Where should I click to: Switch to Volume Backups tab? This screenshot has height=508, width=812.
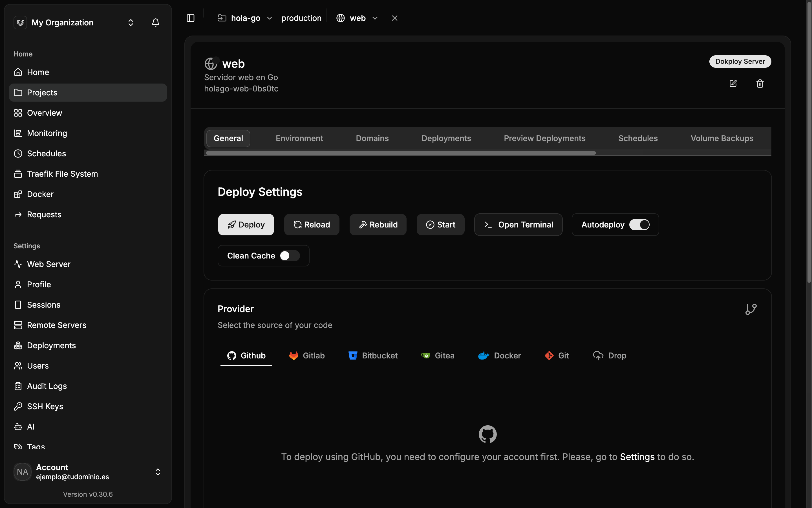[x=722, y=138]
